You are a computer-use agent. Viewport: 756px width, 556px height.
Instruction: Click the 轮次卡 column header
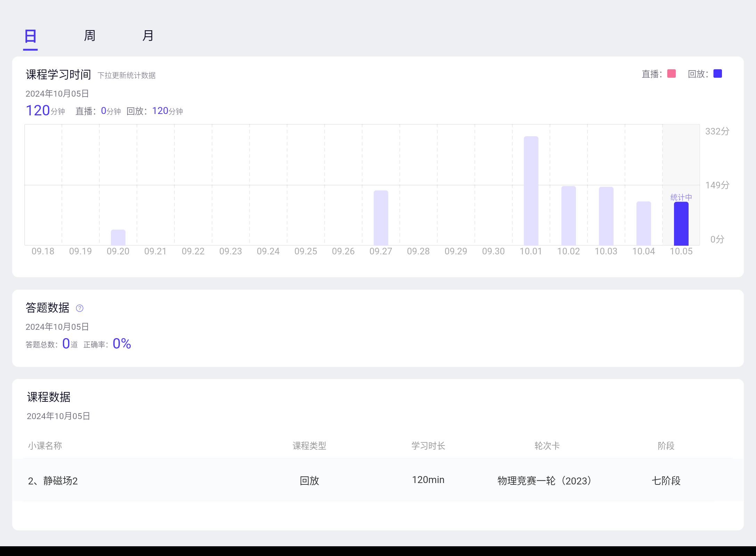547,446
